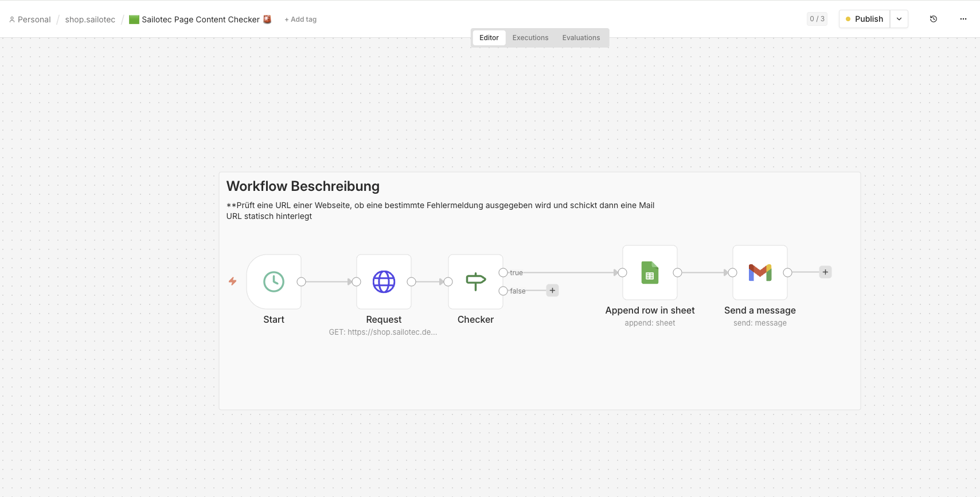Open the Append row in sheet node
This screenshot has height=497, width=980.
pyautogui.click(x=650, y=272)
